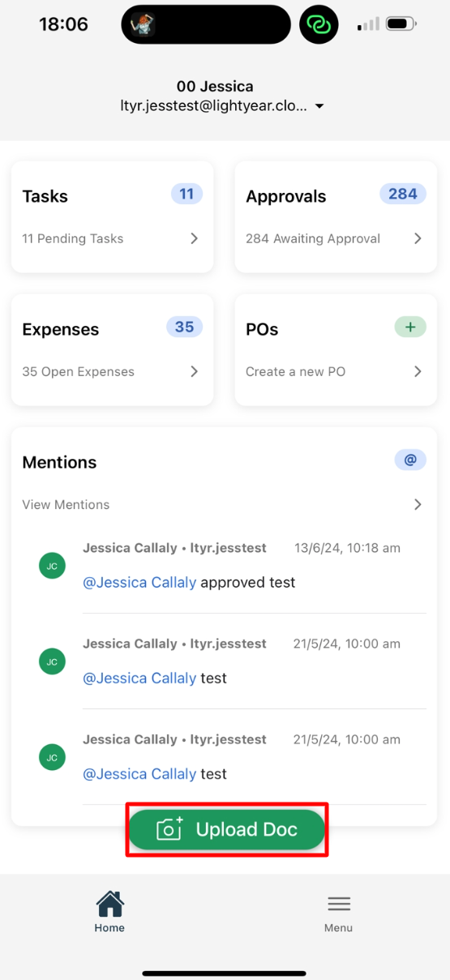Open 35 Open Expenses chevron
The image size is (450, 980).
(194, 371)
